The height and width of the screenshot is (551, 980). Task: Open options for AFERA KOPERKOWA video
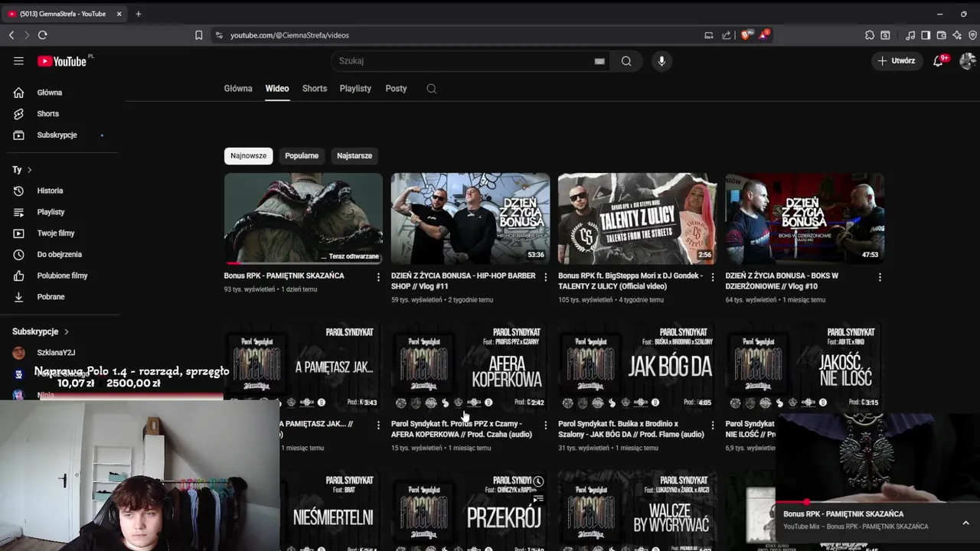545,425
